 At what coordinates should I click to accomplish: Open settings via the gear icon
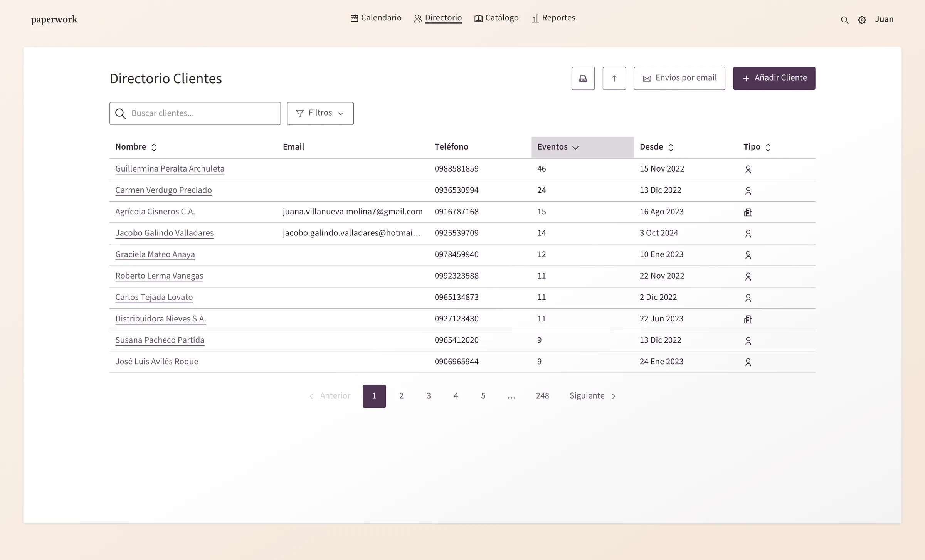point(862,20)
